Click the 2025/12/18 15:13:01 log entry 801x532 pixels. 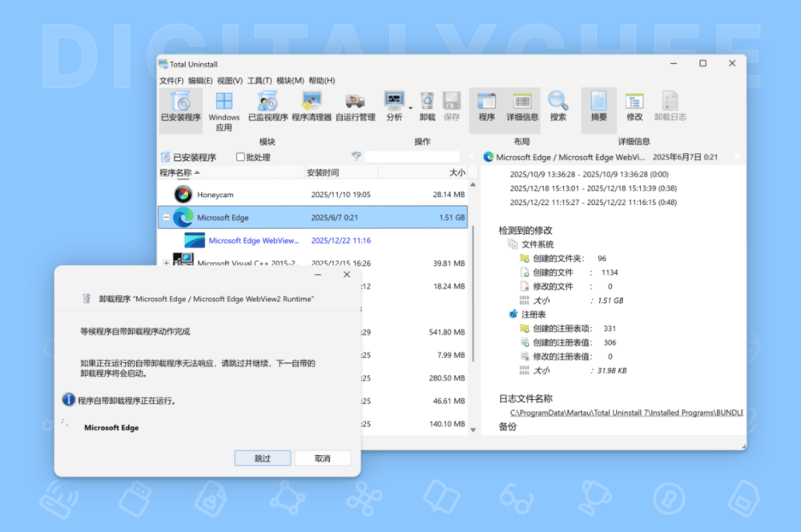point(593,188)
